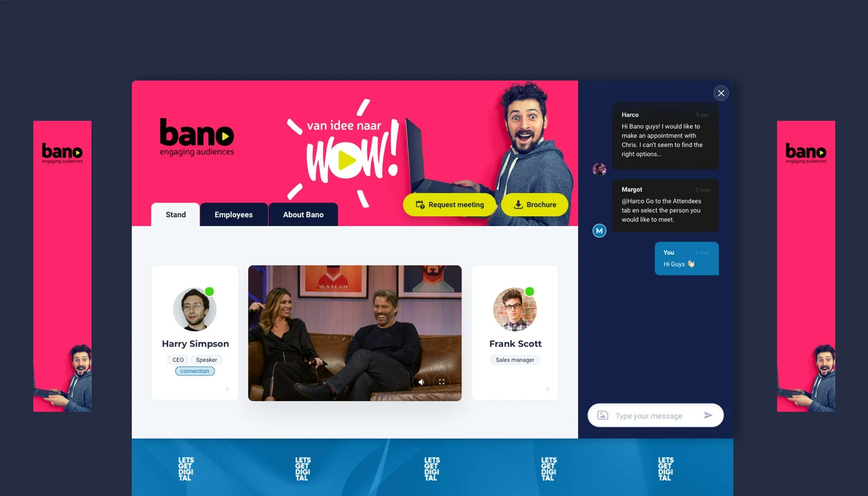The image size is (868, 496).
Task: Click Margot's M avatar
Action: (599, 231)
